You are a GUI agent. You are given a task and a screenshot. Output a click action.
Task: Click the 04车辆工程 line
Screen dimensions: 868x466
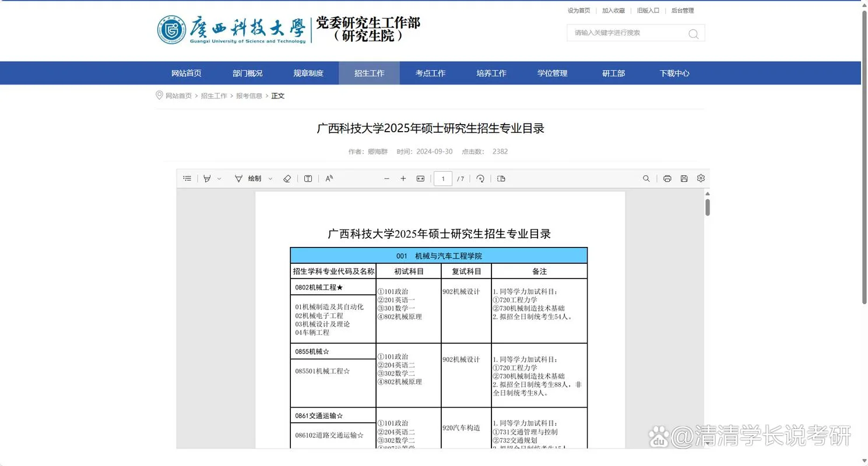point(312,333)
